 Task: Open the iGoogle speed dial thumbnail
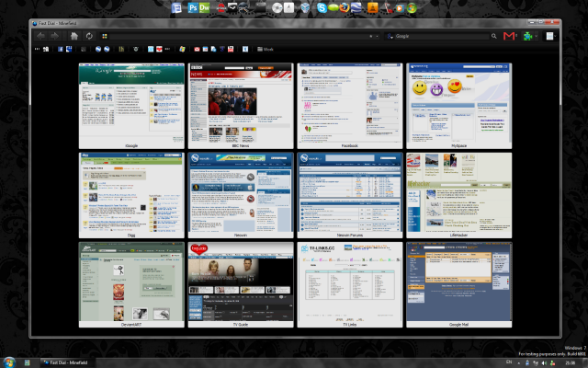pyautogui.click(x=131, y=106)
